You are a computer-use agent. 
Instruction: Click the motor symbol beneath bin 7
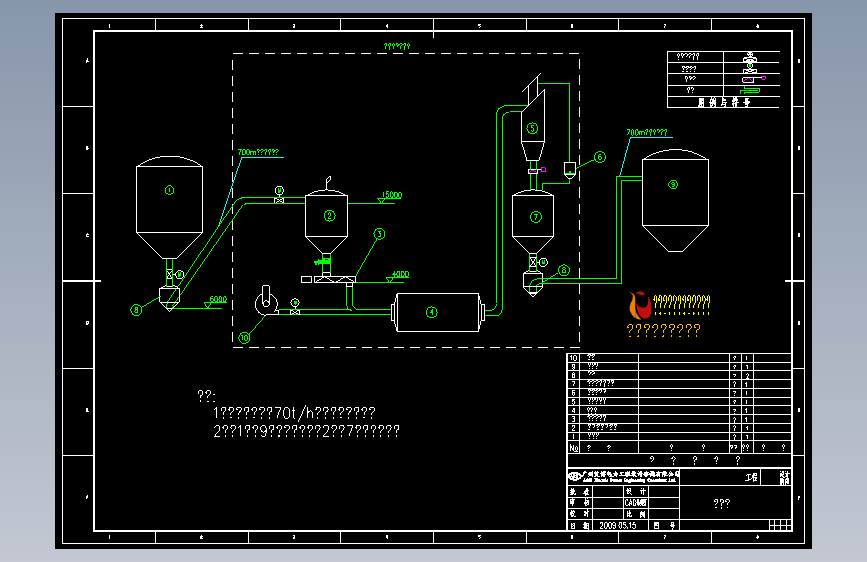(x=544, y=262)
